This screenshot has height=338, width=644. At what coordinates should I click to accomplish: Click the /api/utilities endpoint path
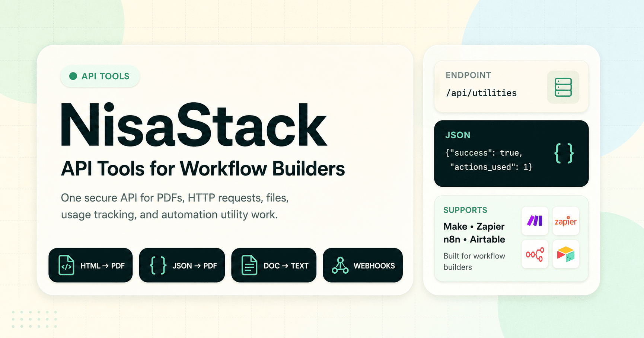tap(481, 93)
